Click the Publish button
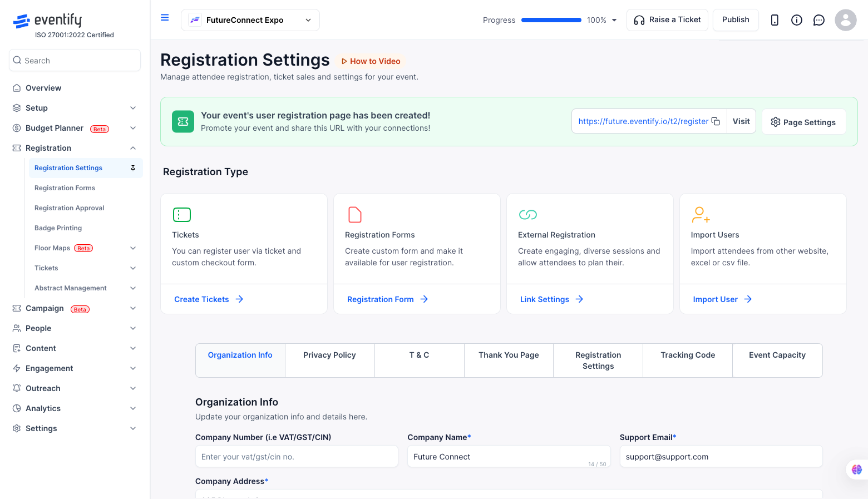 tap(736, 20)
